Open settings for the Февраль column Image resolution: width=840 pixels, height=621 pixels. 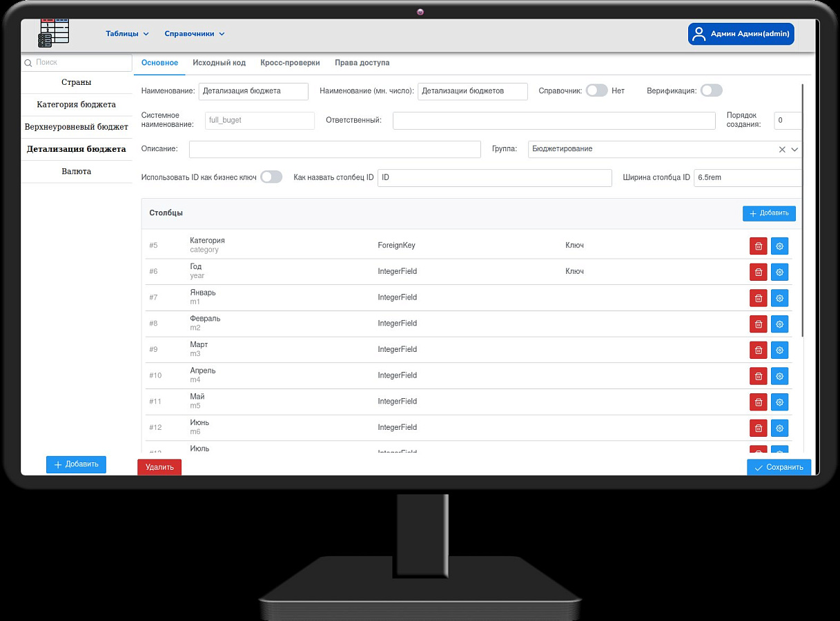point(780,324)
